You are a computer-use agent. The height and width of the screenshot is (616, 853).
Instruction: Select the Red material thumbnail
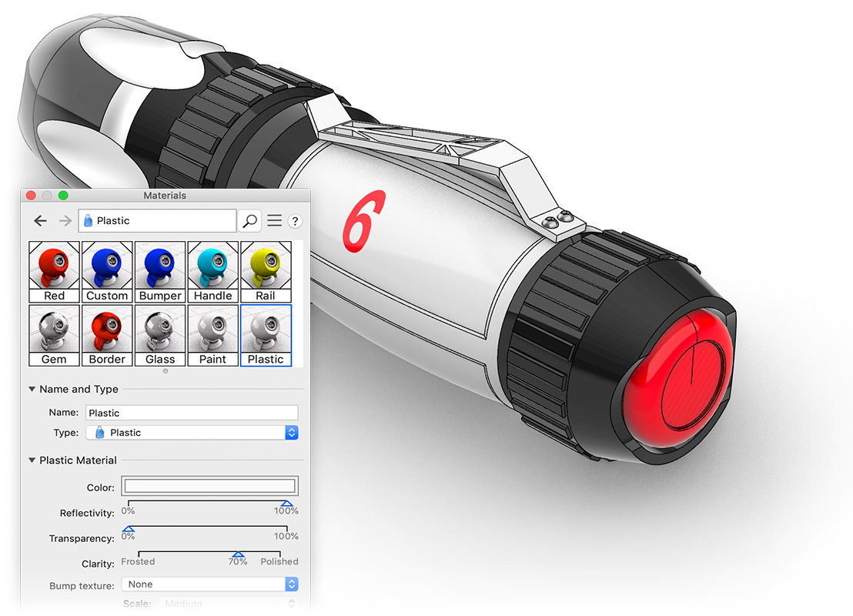click(x=55, y=271)
